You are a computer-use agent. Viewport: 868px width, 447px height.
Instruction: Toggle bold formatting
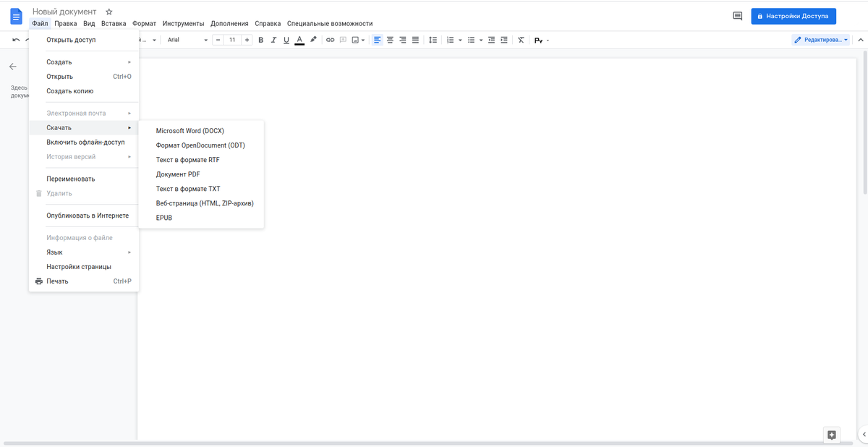pos(261,40)
